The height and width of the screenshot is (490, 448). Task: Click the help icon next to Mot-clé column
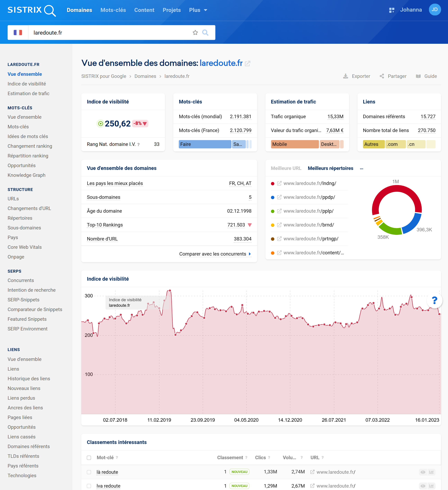point(117,458)
